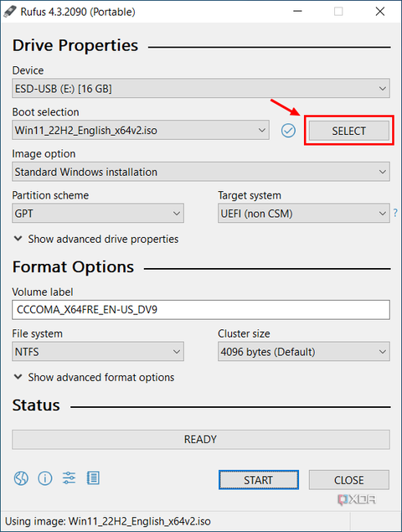
Task: Click the 'Boot selection' label
Action: (x=45, y=112)
